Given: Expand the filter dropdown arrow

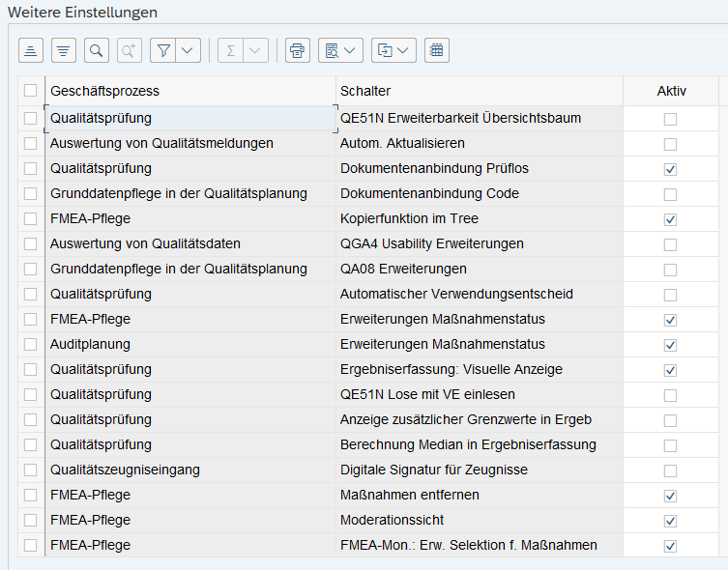Looking at the screenshot, I should [x=188, y=50].
